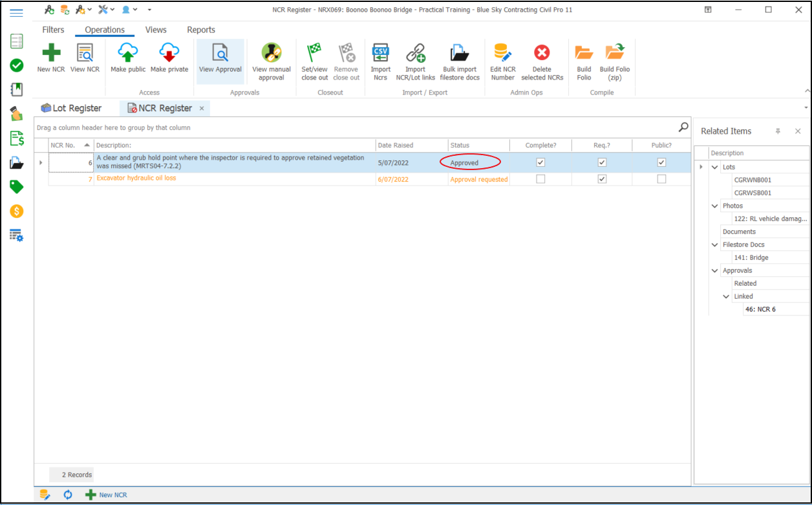Click the New NCR green plus icon
Viewport: 812px width, 505px height.
[x=51, y=53]
